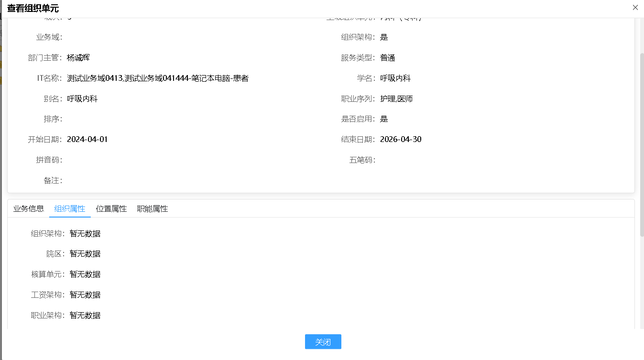
Task: Click the 是否启用 value 是
Action: click(x=383, y=119)
